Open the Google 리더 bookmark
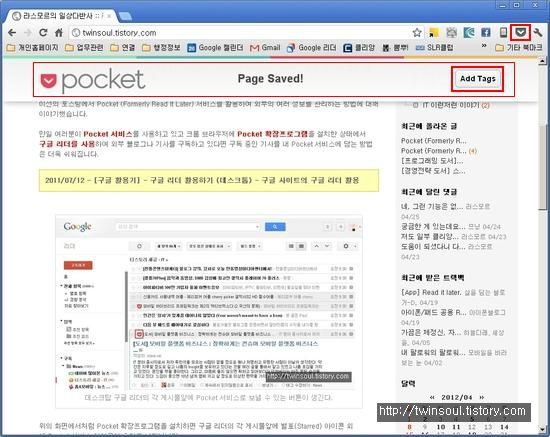Screen dimensions: 550x437 (x=311, y=48)
